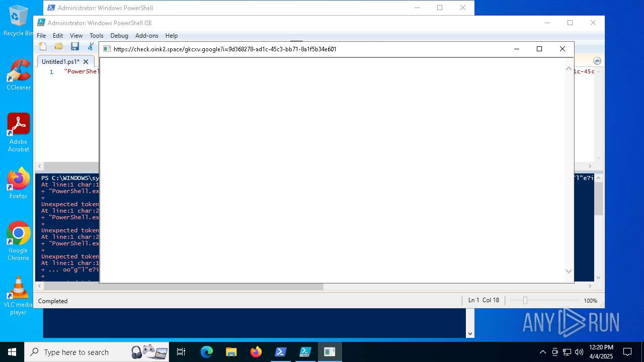Open the Recycle Bin desktop icon
Screen dimensions: 644x362
click(x=19, y=21)
